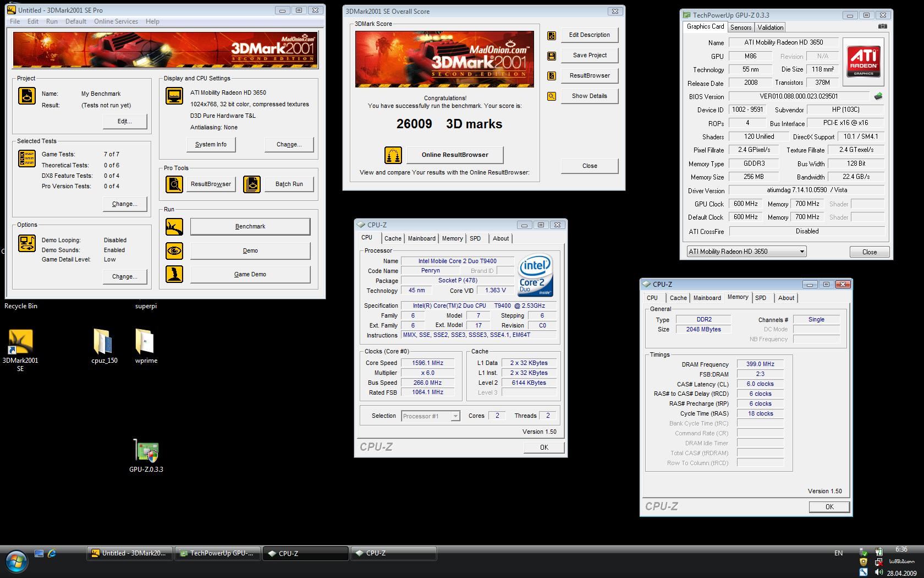Image resolution: width=924 pixels, height=578 pixels.
Task: Click Edit button in Project section
Action: click(125, 121)
